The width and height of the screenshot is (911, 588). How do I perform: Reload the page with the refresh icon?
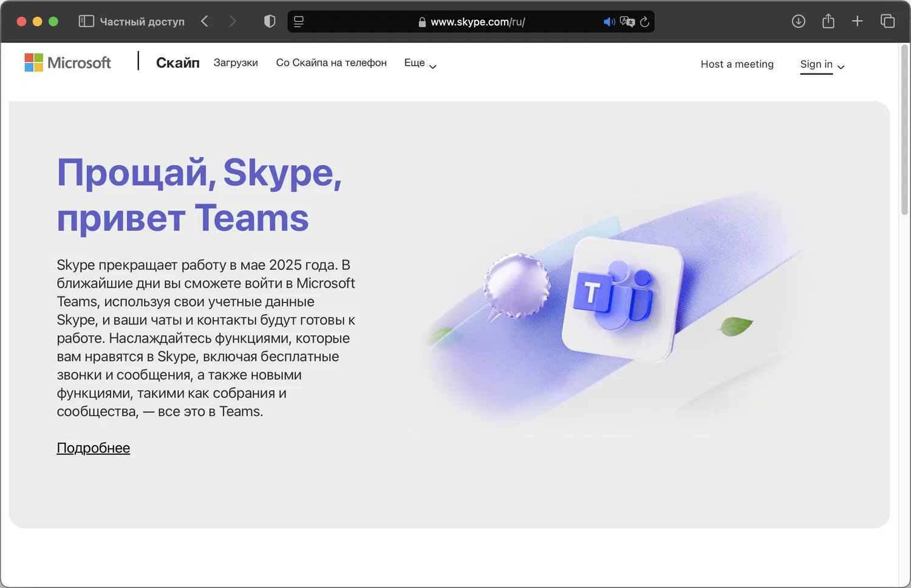(x=645, y=22)
